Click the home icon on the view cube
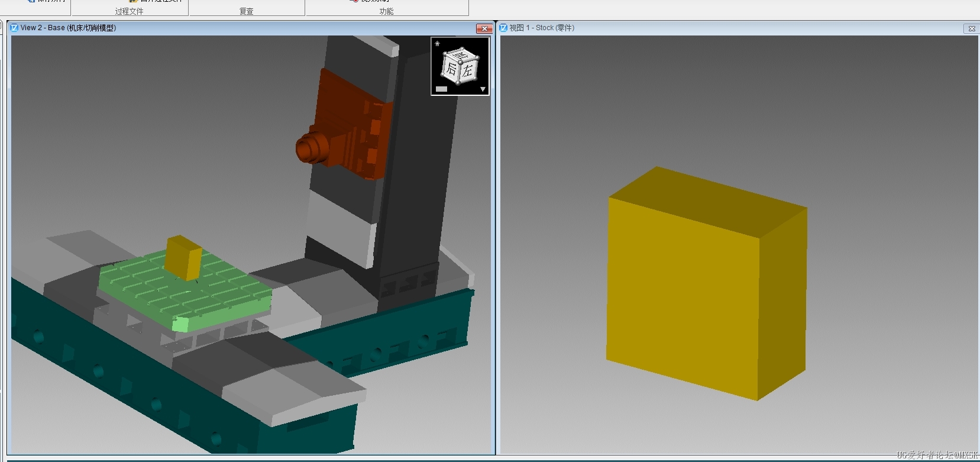 pyautogui.click(x=438, y=43)
